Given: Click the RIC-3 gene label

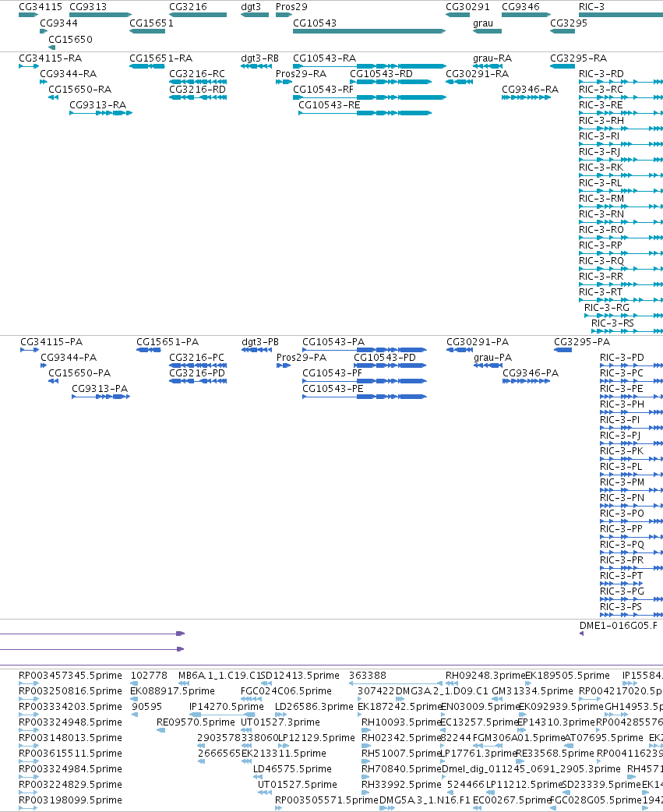Looking at the screenshot, I should 591,7.
